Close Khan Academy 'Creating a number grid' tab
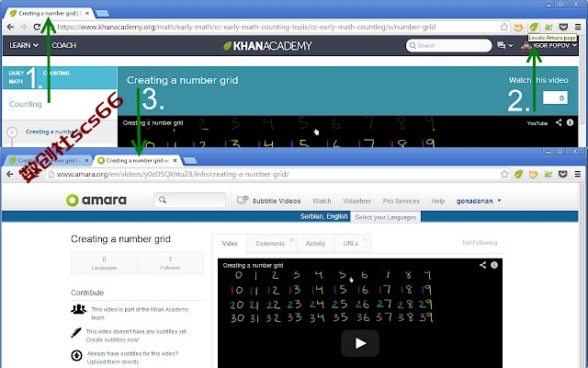The width and height of the screenshot is (588, 368). [87, 13]
